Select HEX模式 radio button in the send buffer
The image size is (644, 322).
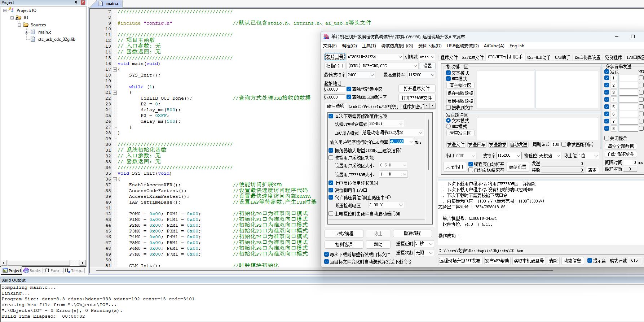(x=449, y=126)
